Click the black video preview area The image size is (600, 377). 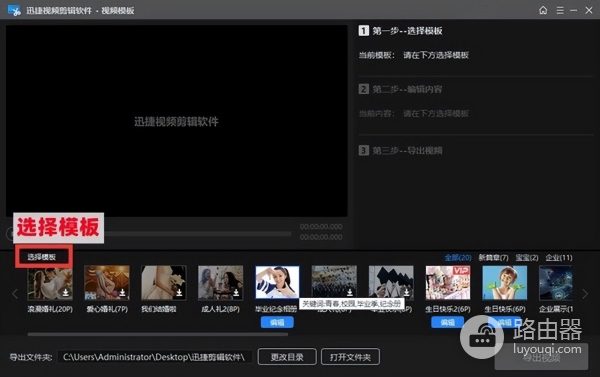[176, 121]
